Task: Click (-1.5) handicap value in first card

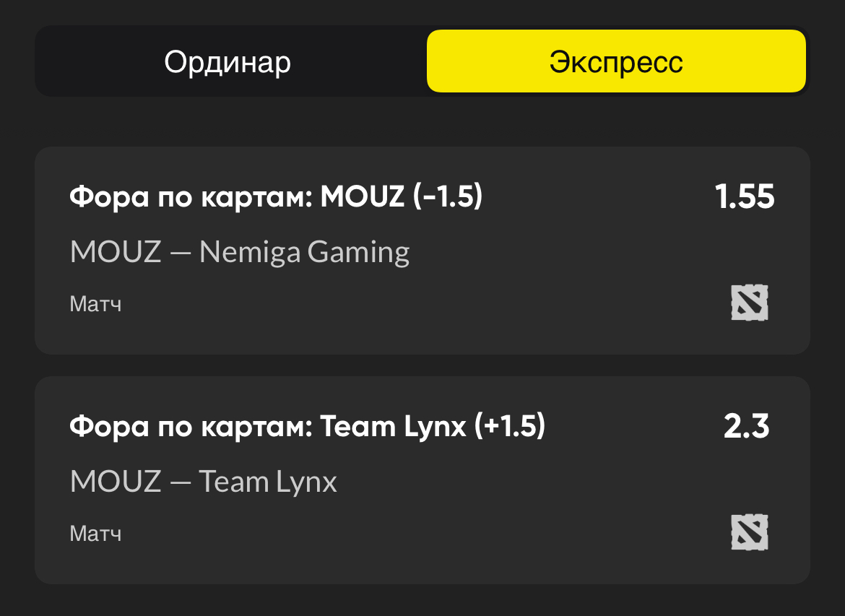Action: 448,196
